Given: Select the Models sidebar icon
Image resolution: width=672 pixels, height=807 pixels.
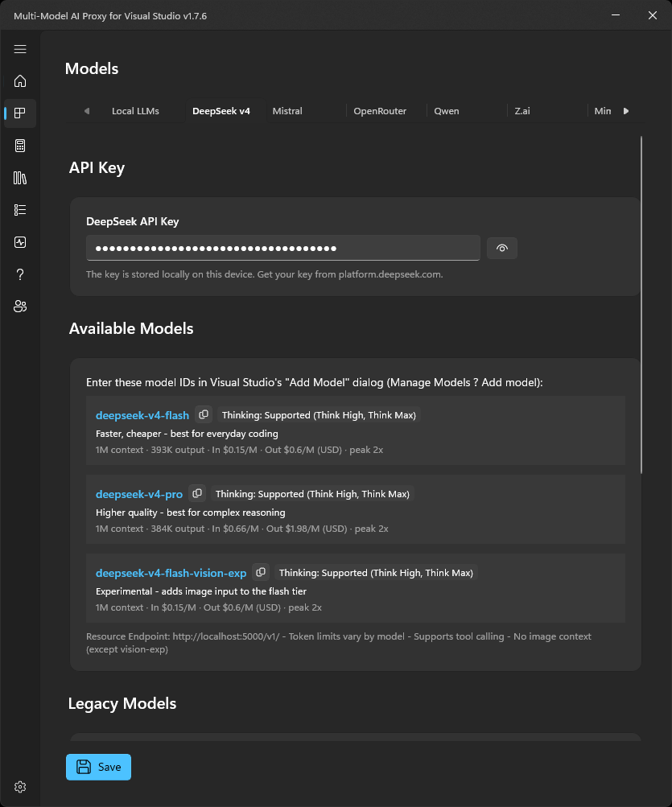Looking at the screenshot, I should (20, 113).
